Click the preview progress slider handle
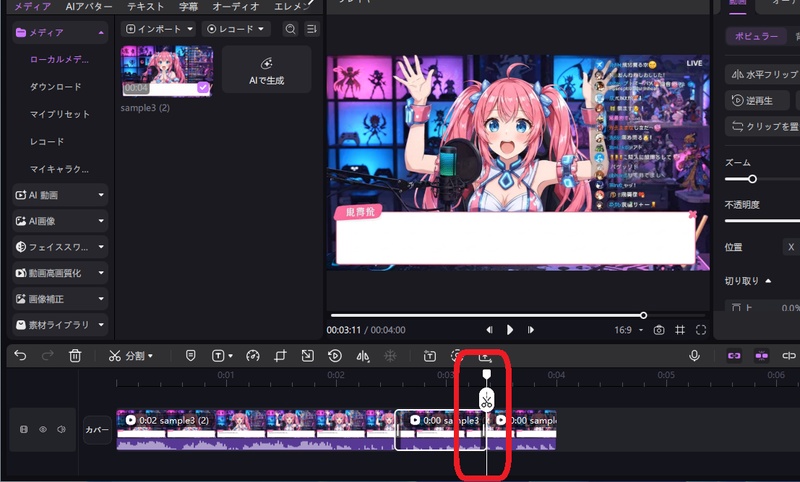 coord(643,315)
